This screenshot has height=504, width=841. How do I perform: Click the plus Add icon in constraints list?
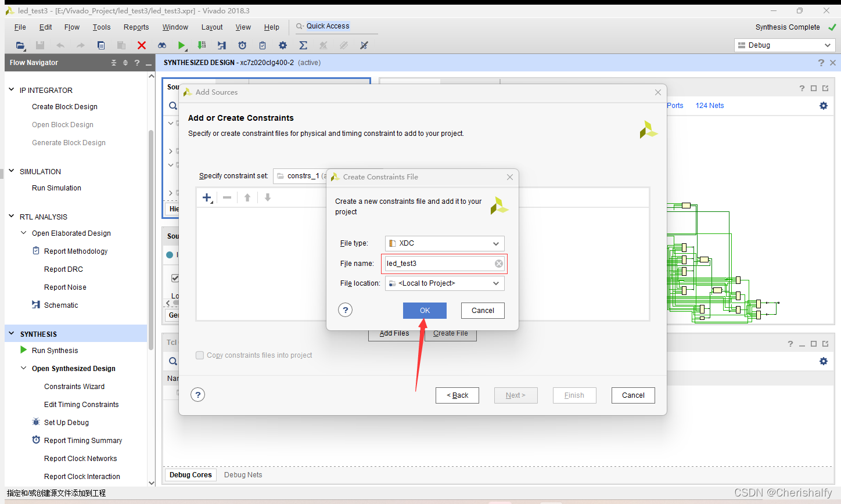coord(207,198)
